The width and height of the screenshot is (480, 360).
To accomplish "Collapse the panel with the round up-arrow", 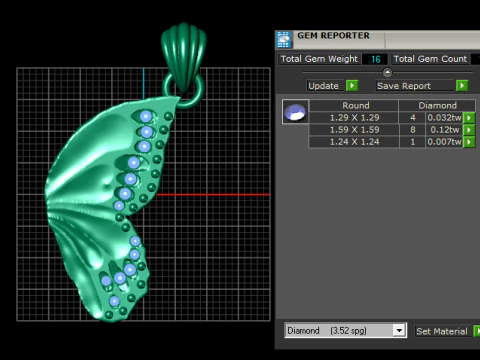I will pyautogui.click(x=387, y=72).
